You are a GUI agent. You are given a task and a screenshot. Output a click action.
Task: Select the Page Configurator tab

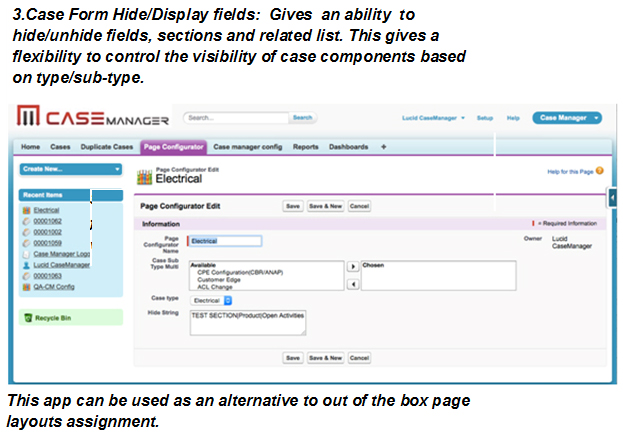coord(174,147)
